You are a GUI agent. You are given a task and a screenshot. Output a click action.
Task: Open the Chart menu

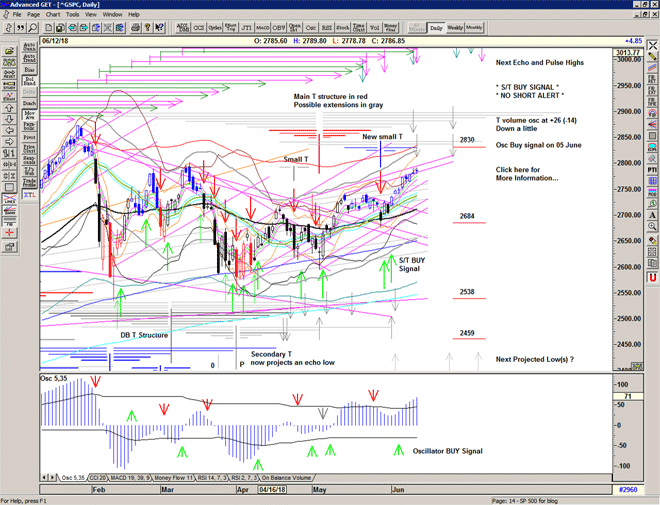(x=53, y=15)
